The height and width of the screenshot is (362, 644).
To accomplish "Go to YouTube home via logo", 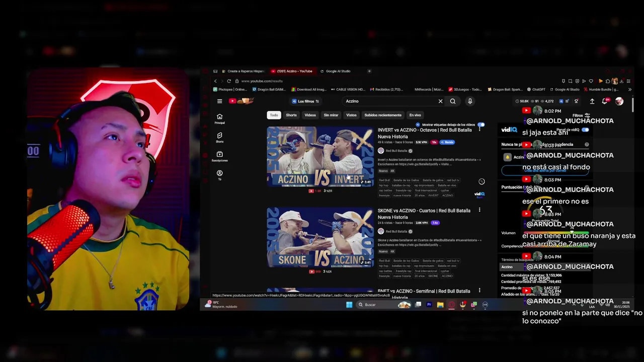I will tap(241, 101).
